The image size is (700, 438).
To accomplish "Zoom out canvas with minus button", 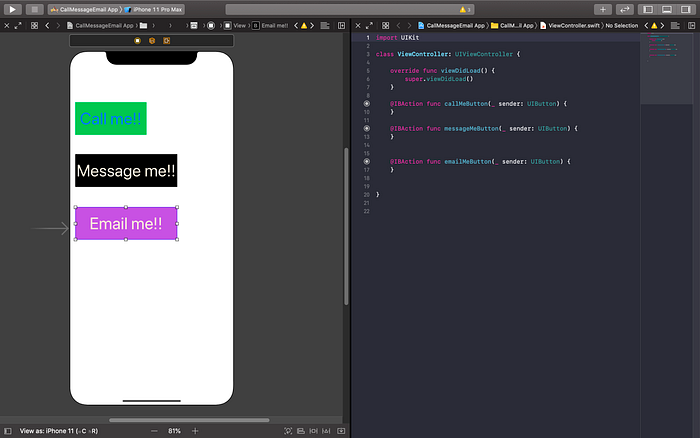I will [154, 430].
